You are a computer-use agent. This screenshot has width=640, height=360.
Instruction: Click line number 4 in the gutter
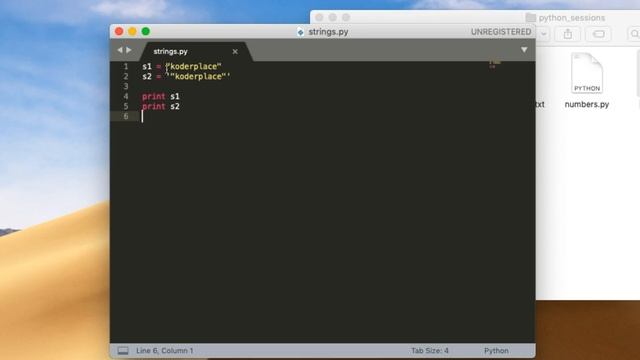126,96
